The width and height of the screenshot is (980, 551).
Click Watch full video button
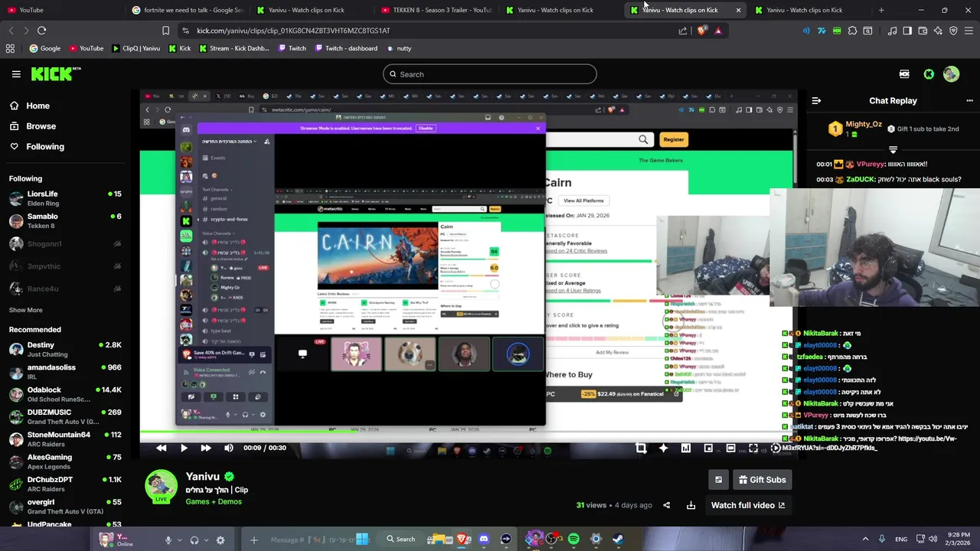747,505
